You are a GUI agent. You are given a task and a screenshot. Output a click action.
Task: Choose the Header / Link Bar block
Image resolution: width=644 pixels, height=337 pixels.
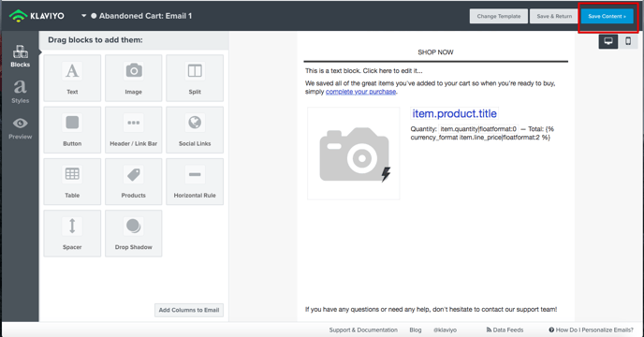134,130
